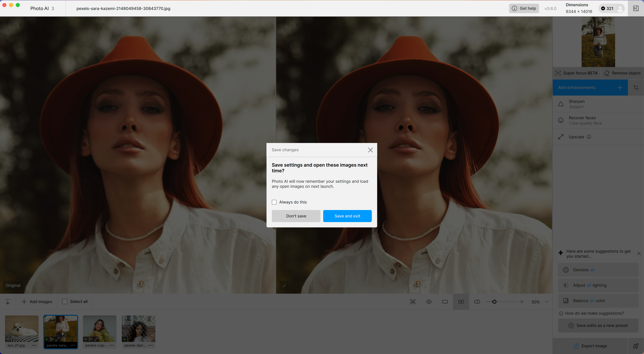Click the Save and exit button

click(347, 216)
